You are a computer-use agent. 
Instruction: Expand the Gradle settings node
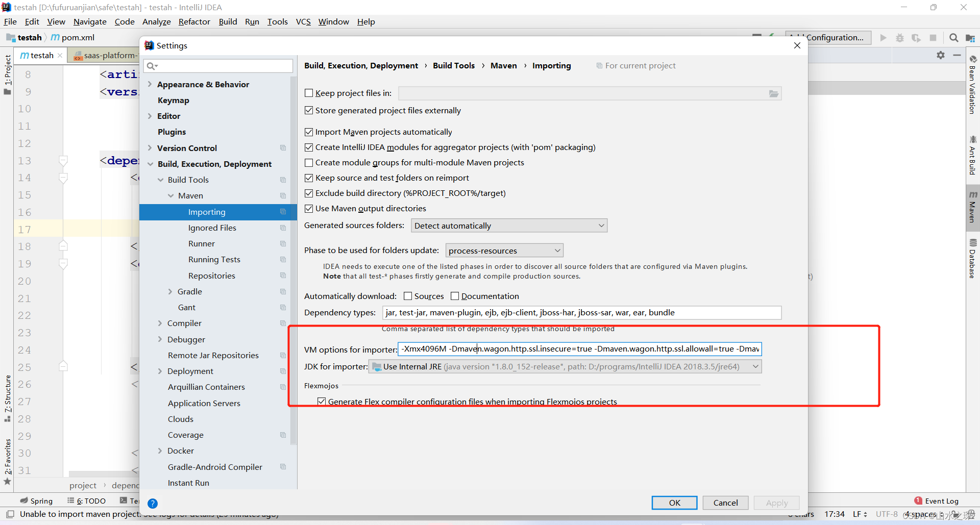coord(170,291)
